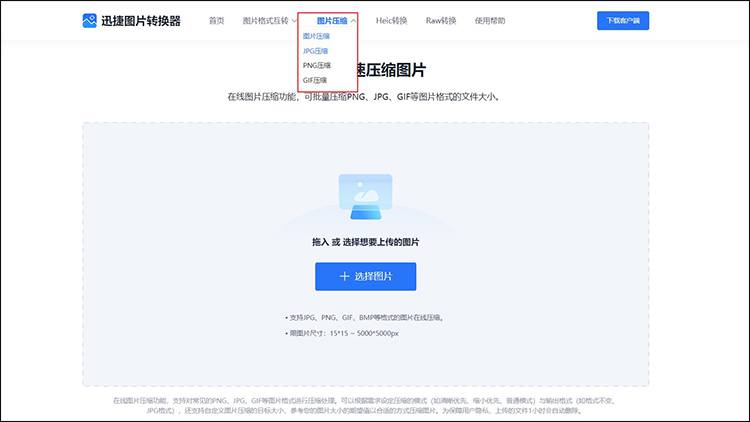Click the image upload illustration icon
This screenshot has height=422, width=750.
(x=365, y=197)
